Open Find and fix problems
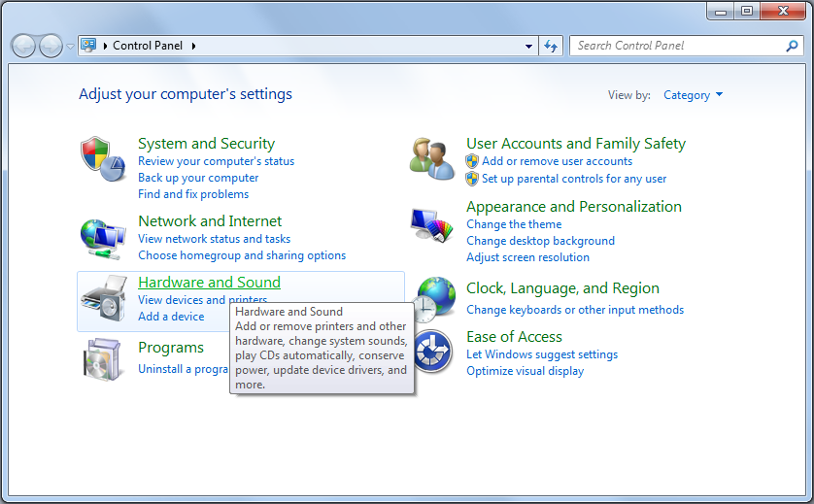This screenshot has height=504, width=814. [x=193, y=194]
